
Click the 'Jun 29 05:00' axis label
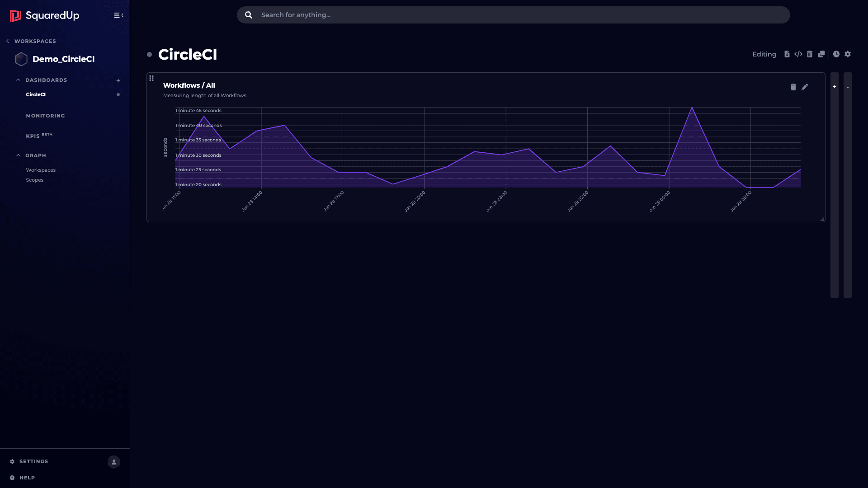point(660,201)
